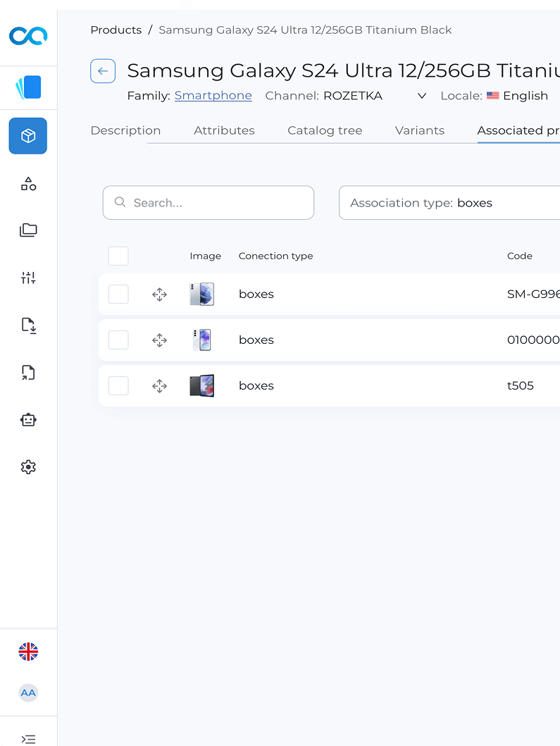
Task: Click the move handle for 0100000 row
Action: tap(159, 340)
